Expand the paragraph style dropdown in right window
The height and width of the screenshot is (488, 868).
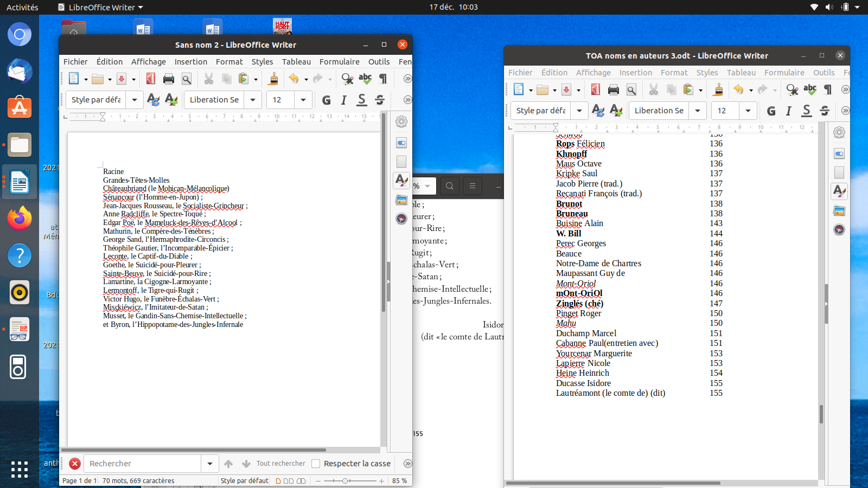click(579, 111)
